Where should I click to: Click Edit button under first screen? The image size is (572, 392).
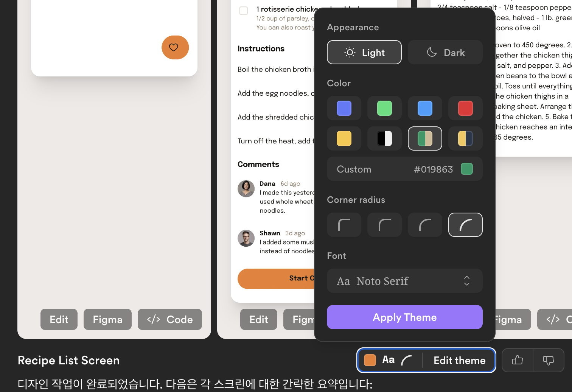[59, 319]
